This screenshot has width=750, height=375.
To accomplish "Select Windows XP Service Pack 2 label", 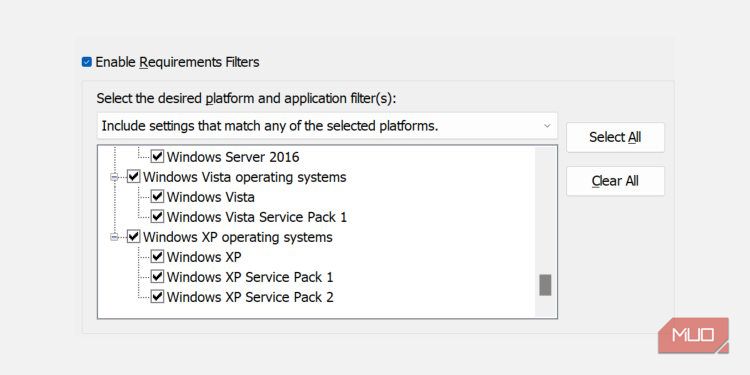I will [x=250, y=298].
